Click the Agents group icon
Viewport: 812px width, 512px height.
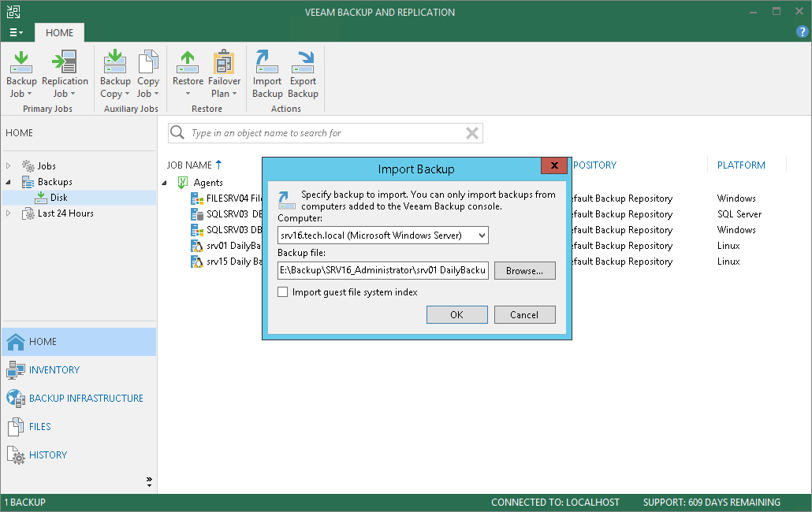183,182
